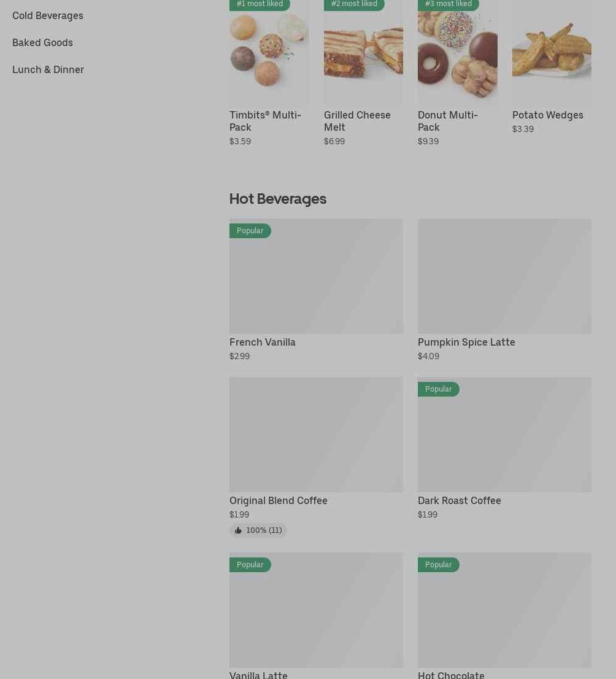Screen dimensions: 616x679
Task: Jump to the Baked Goods category
Action: click(42, 42)
